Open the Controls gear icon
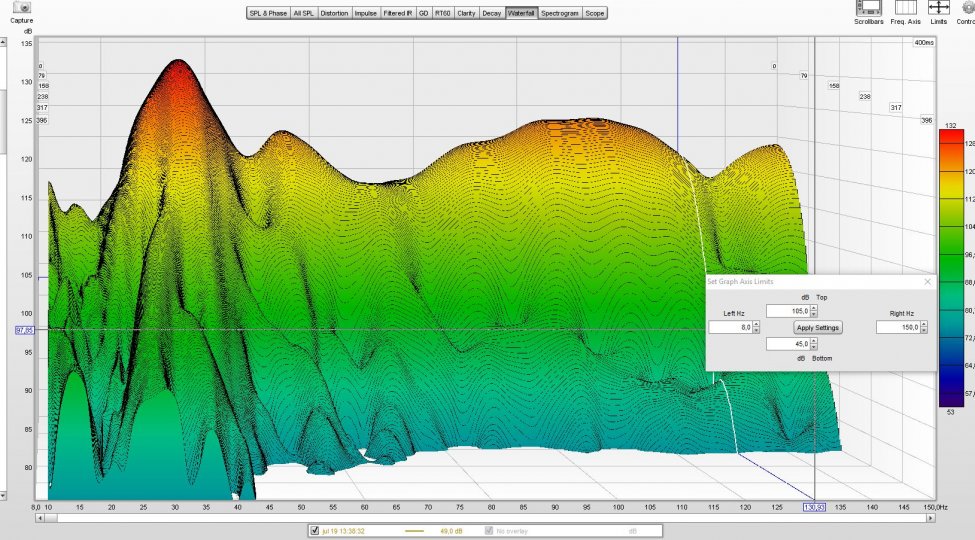Image resolution: width=975 pixels, height=540 pixels. 967,8
